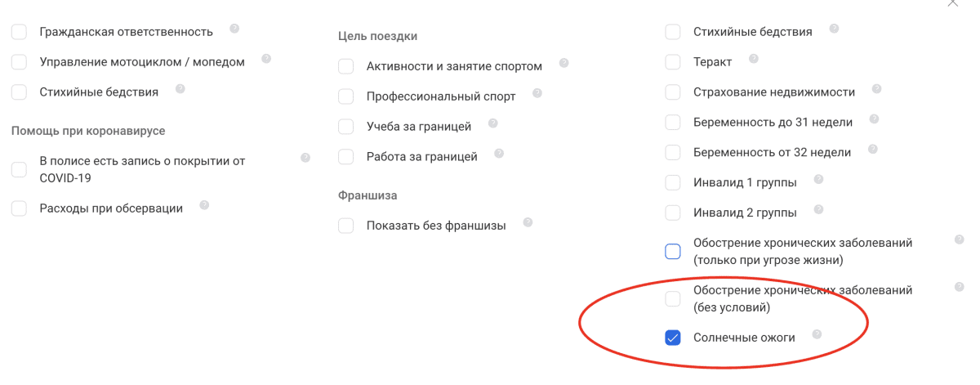The width and height of the screenshot is (980, 385).
Task: Open hint icon next to Учеба за границей
Action: tap(492, 124)
